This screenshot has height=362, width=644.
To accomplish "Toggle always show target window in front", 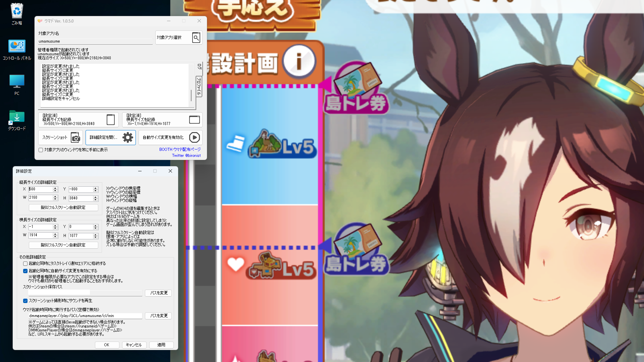I will pos(41,150).
